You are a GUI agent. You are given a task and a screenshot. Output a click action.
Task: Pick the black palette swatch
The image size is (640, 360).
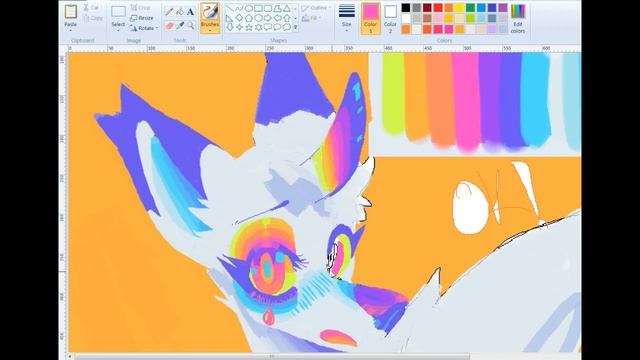(x=406, y=8)
